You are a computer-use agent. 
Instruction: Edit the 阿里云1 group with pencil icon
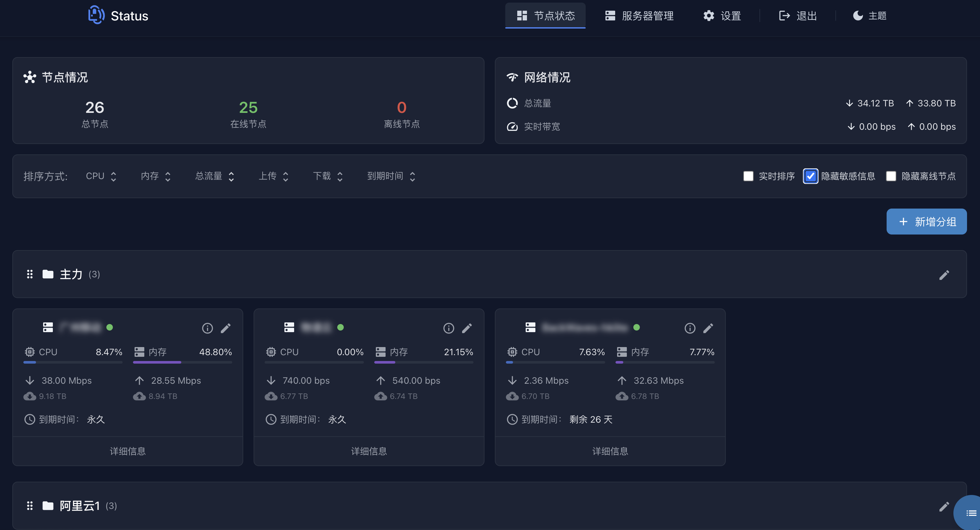click(944, 506)
